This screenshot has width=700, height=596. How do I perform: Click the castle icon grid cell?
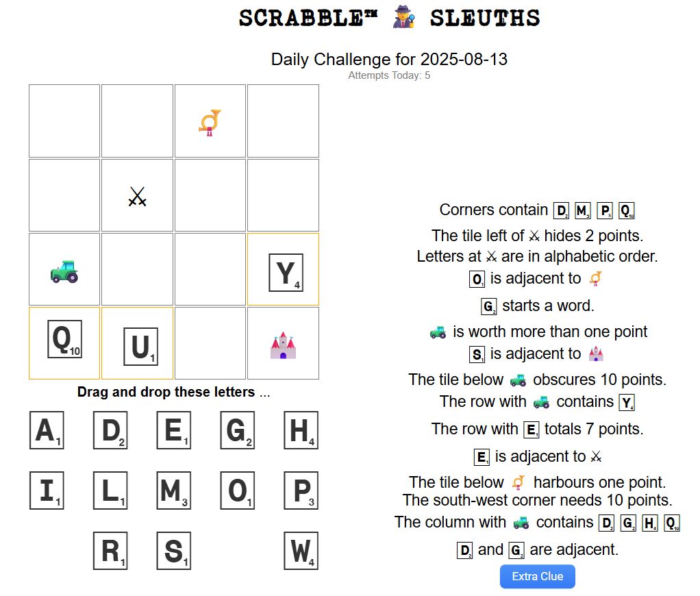pos(283,344)
